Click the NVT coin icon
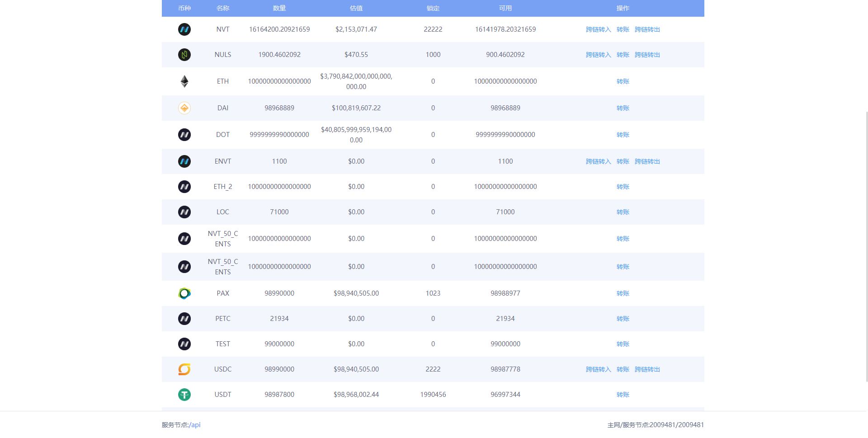868x438 pixels. (x=184, y=29)
